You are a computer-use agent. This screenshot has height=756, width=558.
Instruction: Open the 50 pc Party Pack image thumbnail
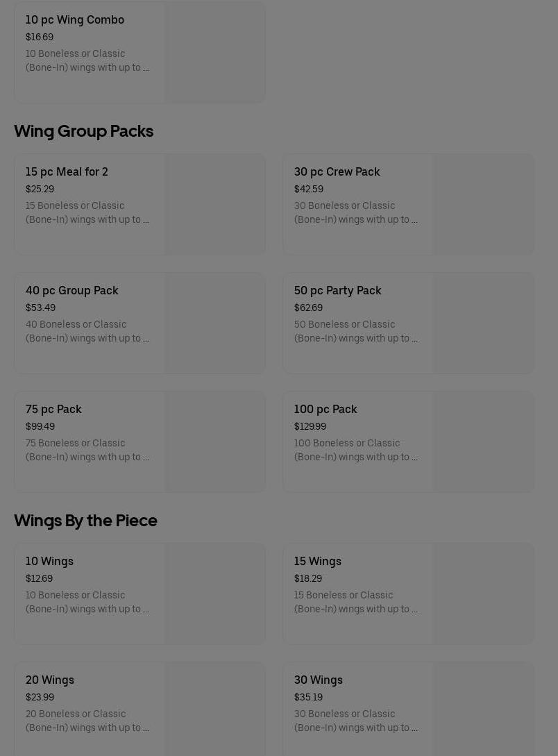(x=483, y=323)
